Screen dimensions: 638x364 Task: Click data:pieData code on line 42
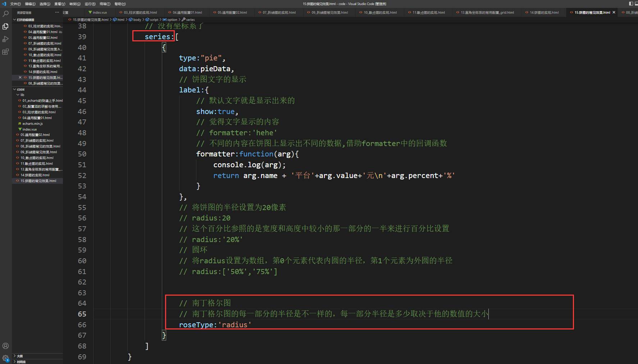point(206,69)
